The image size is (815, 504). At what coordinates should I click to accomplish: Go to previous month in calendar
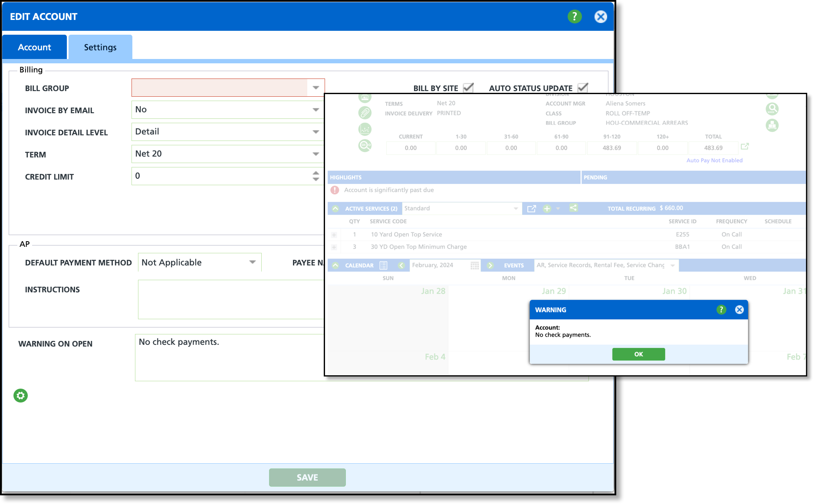[x=401, y=265]
